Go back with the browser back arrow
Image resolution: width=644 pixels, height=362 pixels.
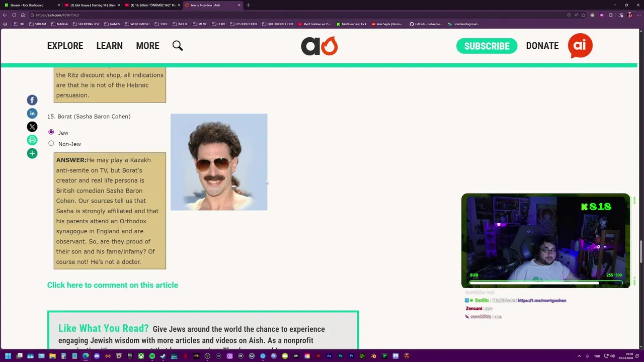click(x=5, y=15)
